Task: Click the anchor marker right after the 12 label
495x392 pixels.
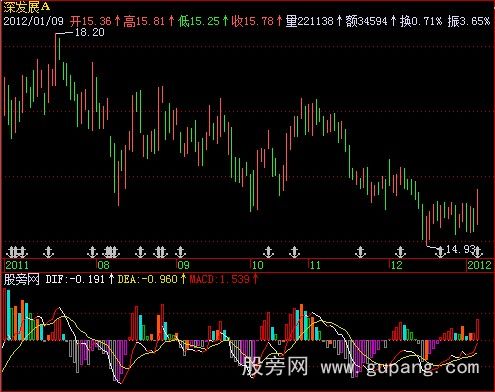Action: (400, 252)
